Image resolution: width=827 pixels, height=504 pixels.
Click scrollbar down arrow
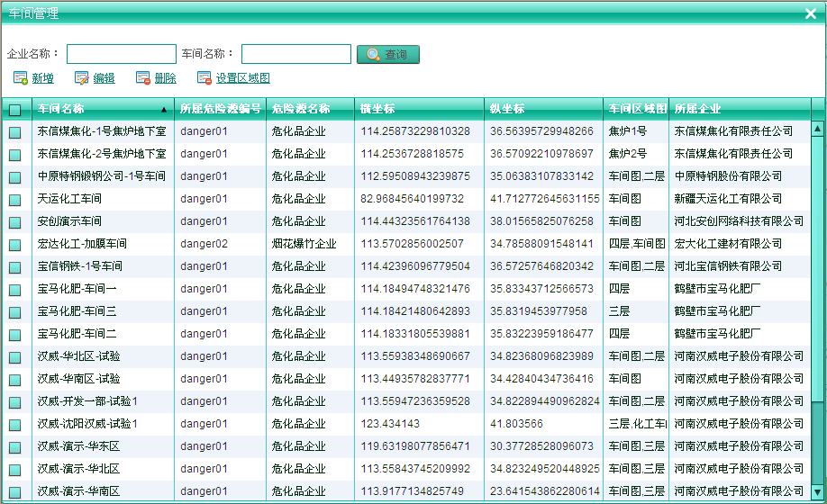click(817, 493)
